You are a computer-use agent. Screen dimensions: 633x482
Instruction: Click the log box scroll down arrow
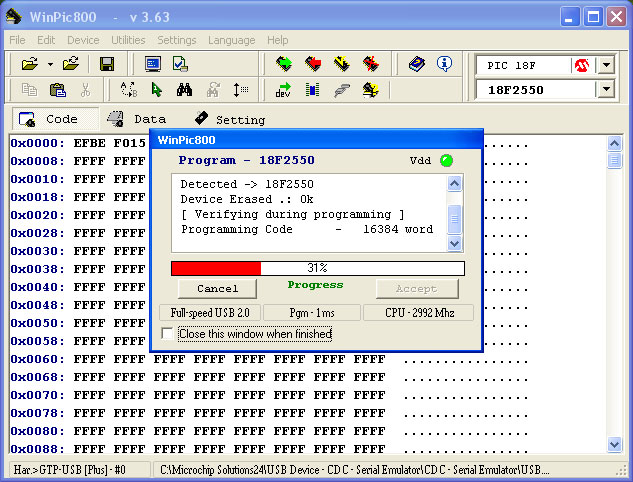point(455,243)
